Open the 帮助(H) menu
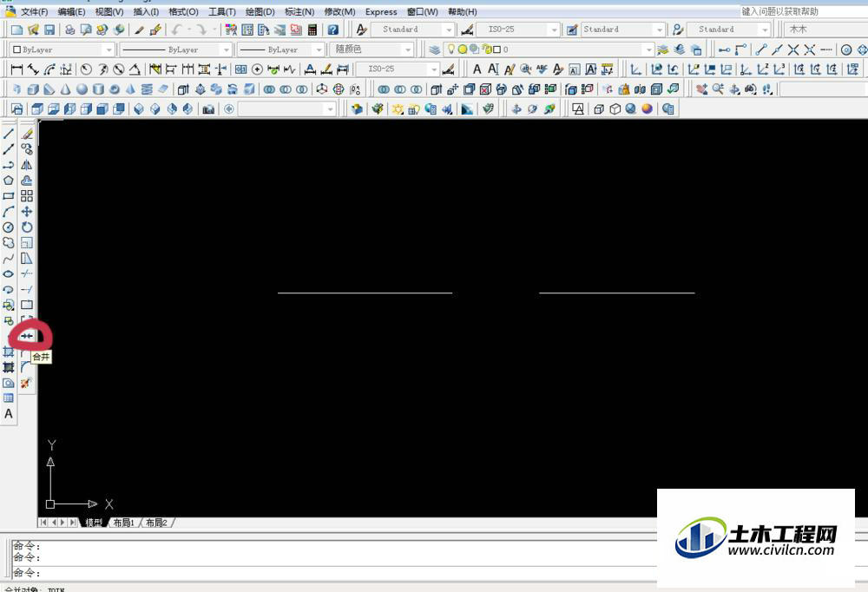This screenshot has height=592, width=868. (x=463, y=11)
